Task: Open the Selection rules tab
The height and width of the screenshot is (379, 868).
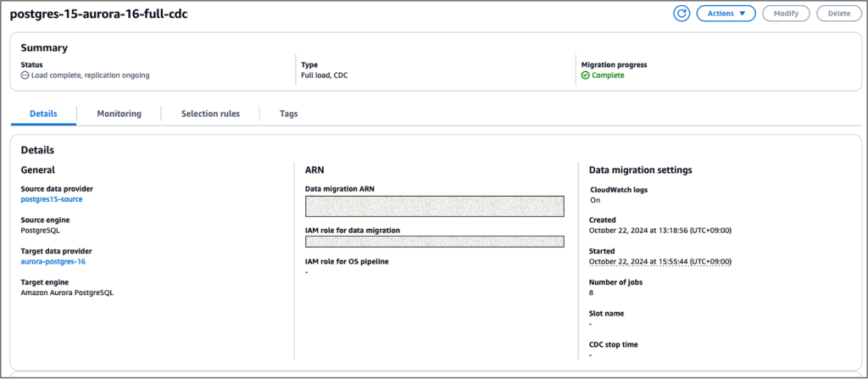Action: coord(210,114)
